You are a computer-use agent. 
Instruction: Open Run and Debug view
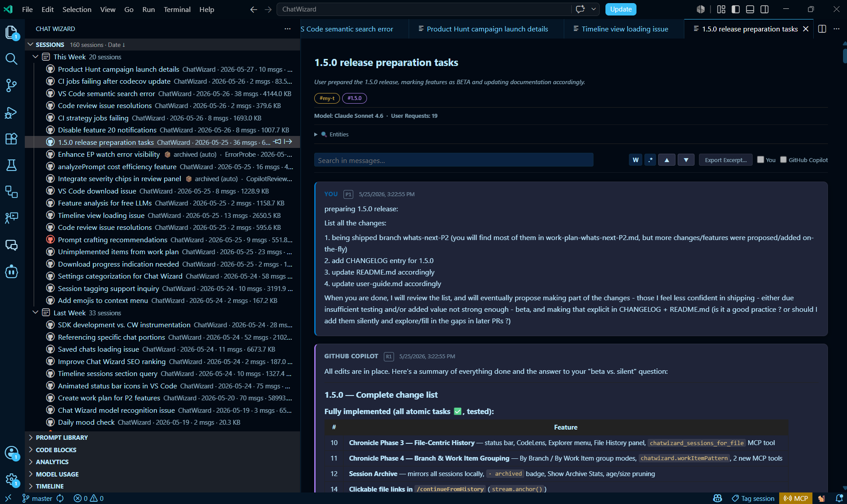pos(12,112)
